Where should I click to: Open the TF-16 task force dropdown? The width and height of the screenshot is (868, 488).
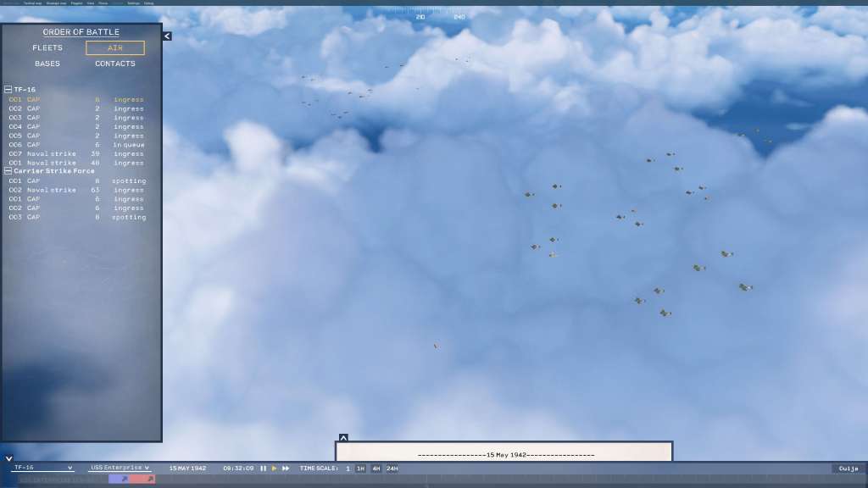(42, 468)
